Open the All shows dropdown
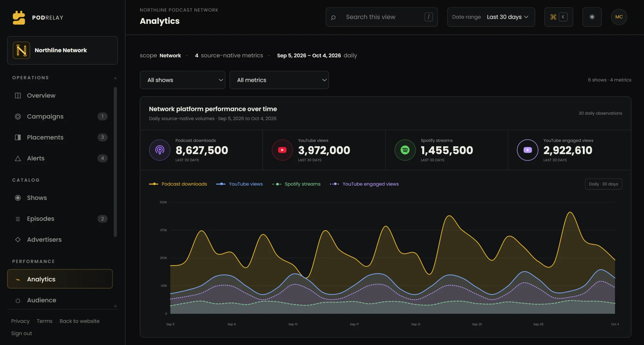 [x=183, y=80]
